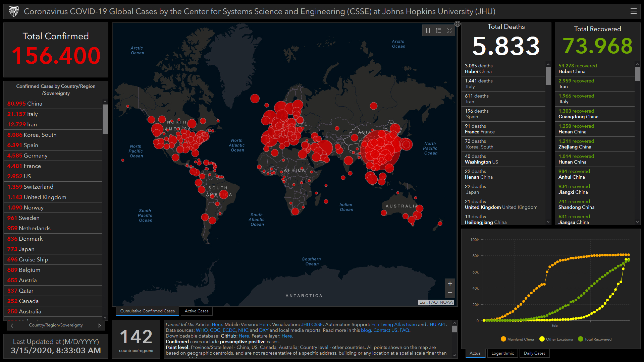Click the recovered list scrollbar thumb
This screenshot has height=362, width=644.
[637, 74]
